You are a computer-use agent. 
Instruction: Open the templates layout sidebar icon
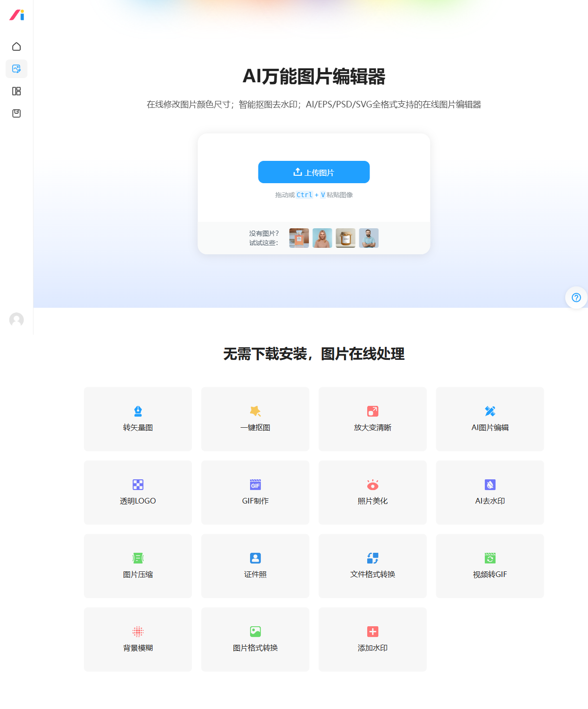click(x=16, y=91)
